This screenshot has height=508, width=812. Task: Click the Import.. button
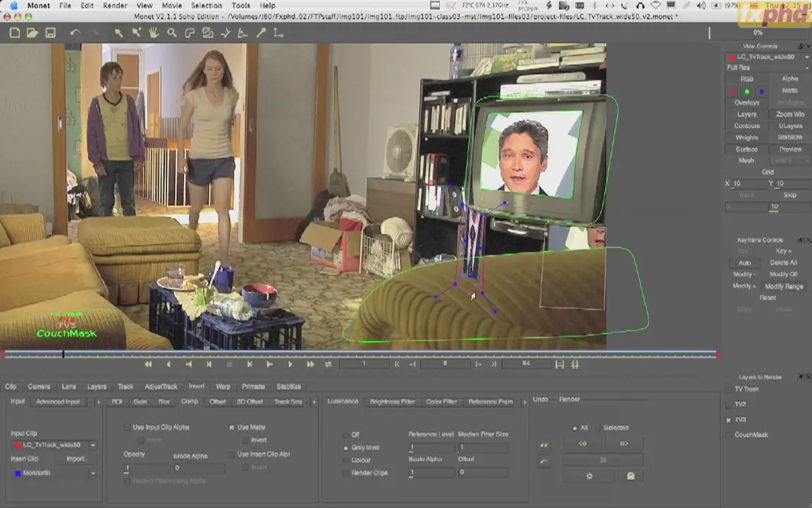(77, 459)
